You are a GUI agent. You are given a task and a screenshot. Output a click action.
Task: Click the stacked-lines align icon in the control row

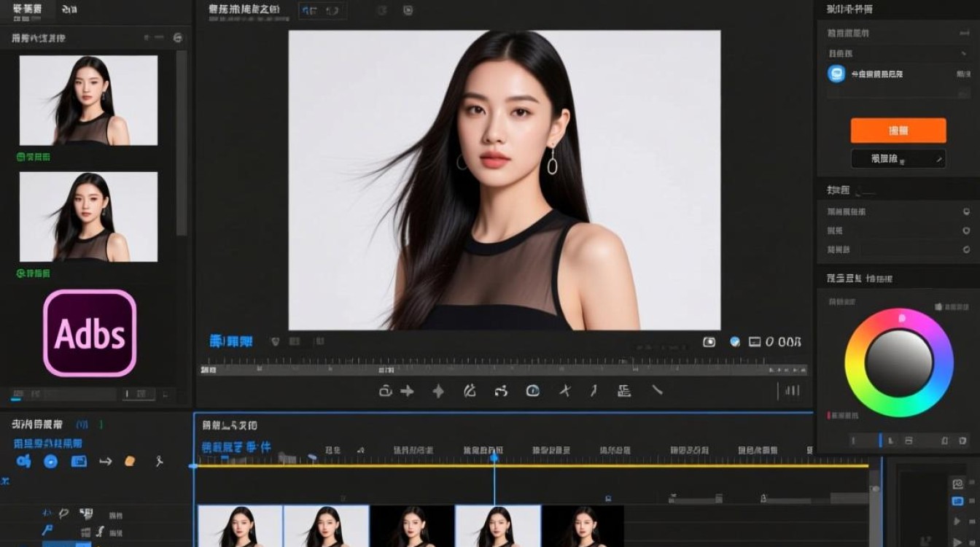coord(624,391)
